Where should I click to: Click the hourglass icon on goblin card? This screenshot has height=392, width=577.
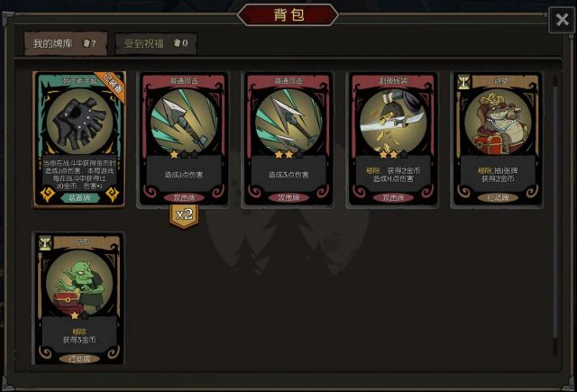[45, 243]
